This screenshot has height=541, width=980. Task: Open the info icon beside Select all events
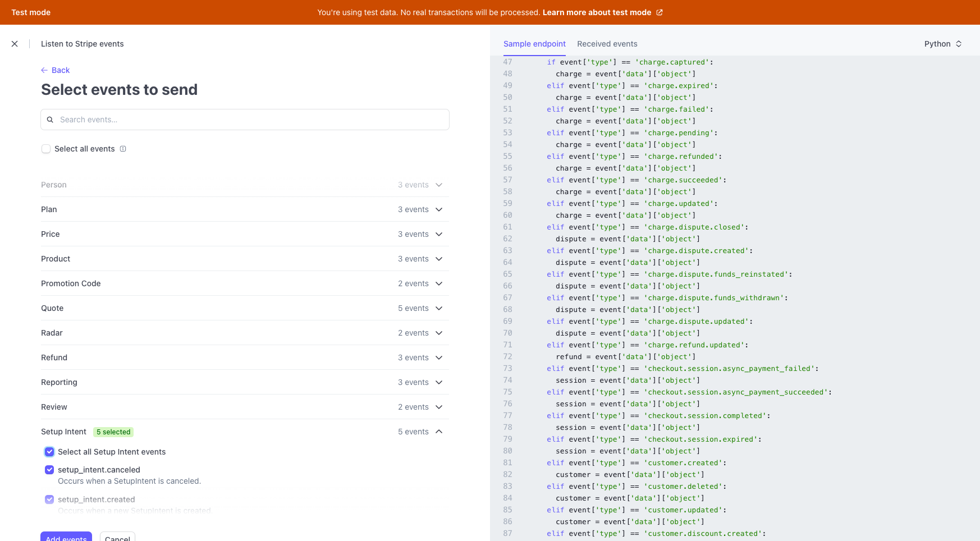(123, 149)
